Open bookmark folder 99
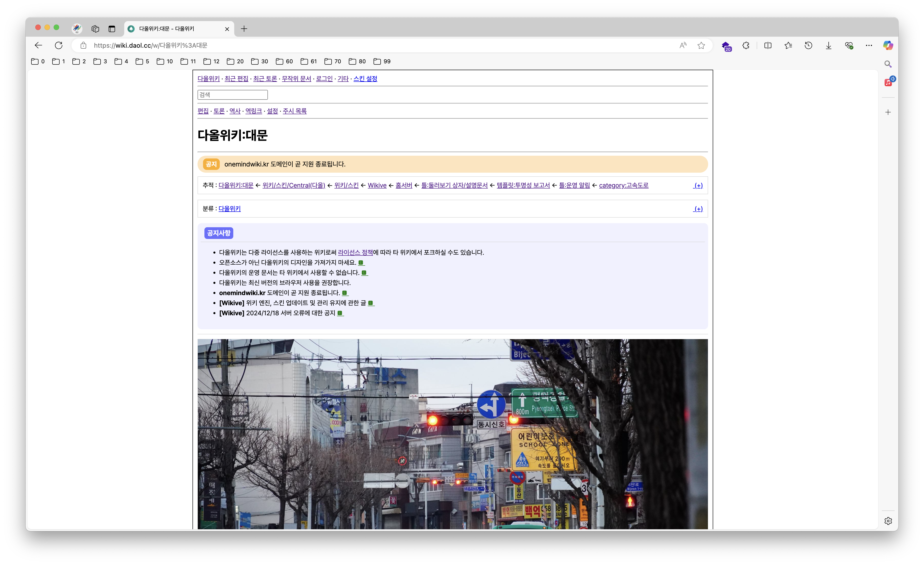The height and width of the screenshot is (565, 924). (382, 61)
